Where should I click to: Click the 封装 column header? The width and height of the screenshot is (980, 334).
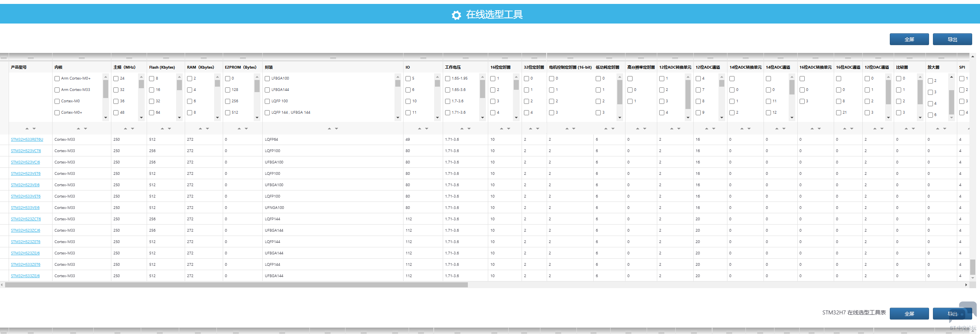click(x=269, y=67)
